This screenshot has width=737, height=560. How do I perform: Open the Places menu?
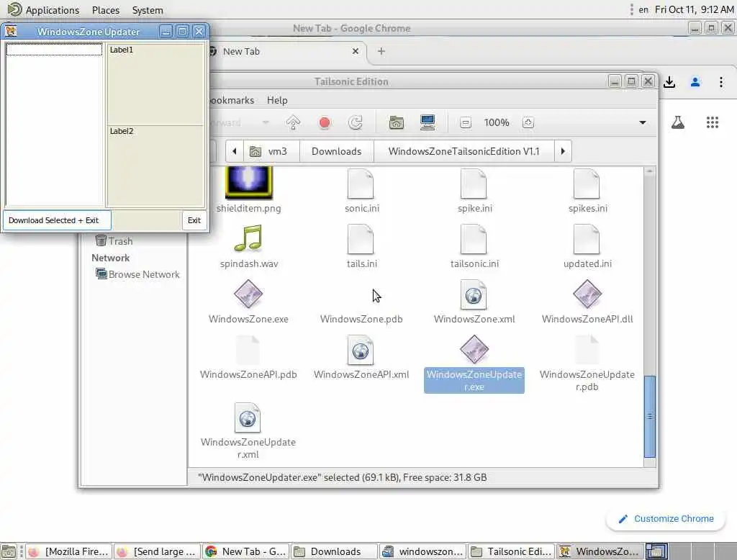pos(106,10)
